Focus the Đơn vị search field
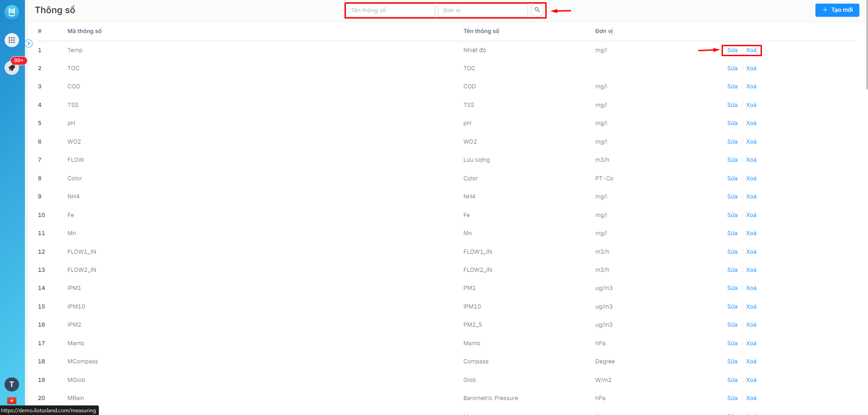The width and height of the screenshot is (868, 415). click(x=483, y=10)
